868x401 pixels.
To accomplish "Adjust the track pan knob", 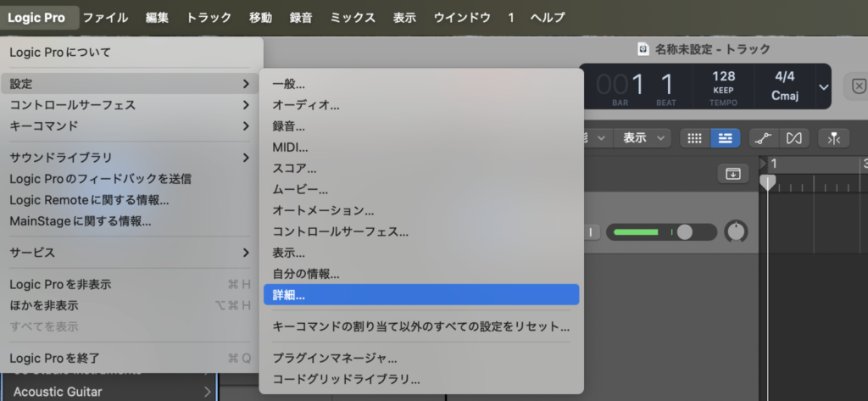I will point(736,232).
